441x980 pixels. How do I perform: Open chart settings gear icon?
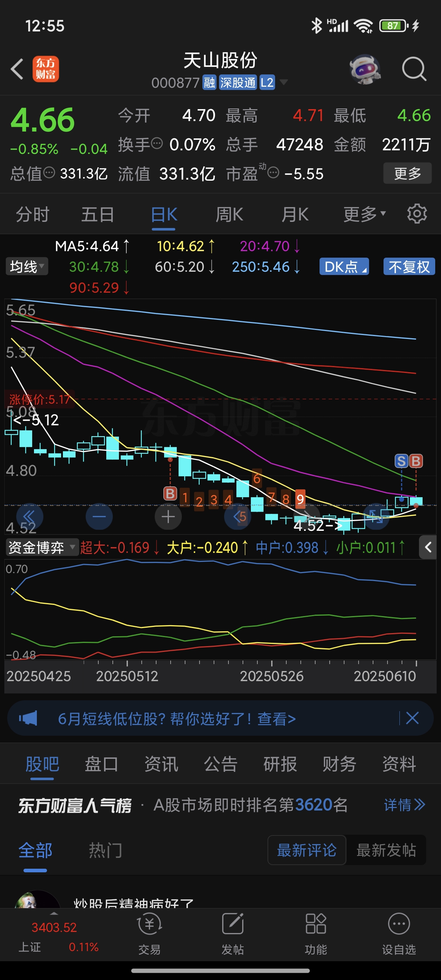[x=417, y=214]
